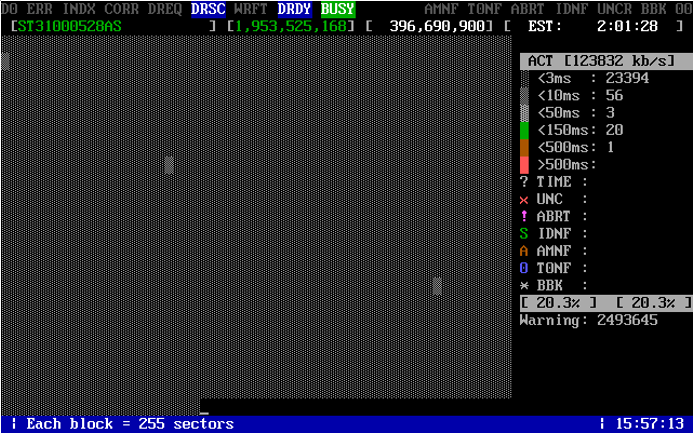Select the brown <500ms block swatch
This screenshot has height=433, width=693.
524,147
